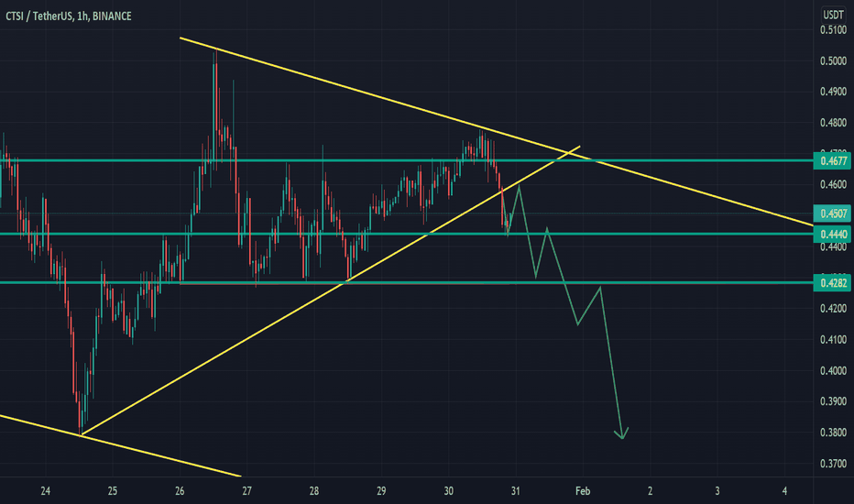Click date 27 on time axis

click(246, 491)
